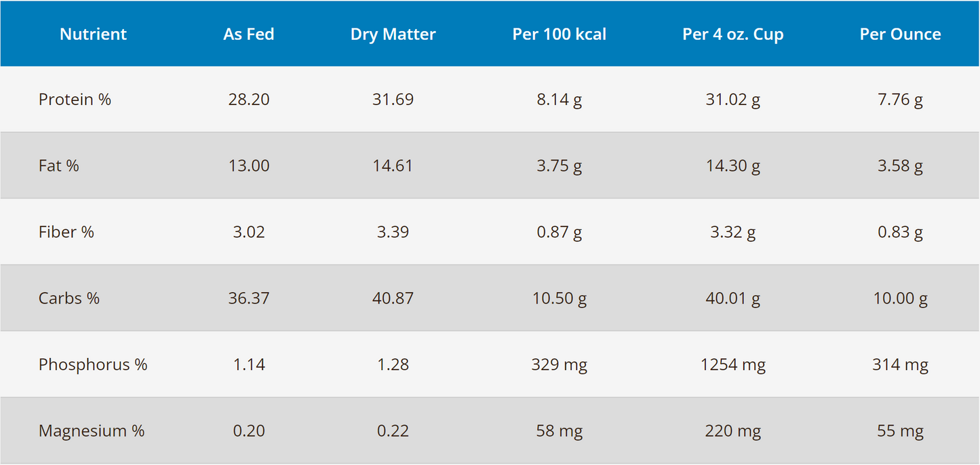Click the Per 100 kcal header
Viewport: 980px width, 465px height.
[x=560, y=35]
